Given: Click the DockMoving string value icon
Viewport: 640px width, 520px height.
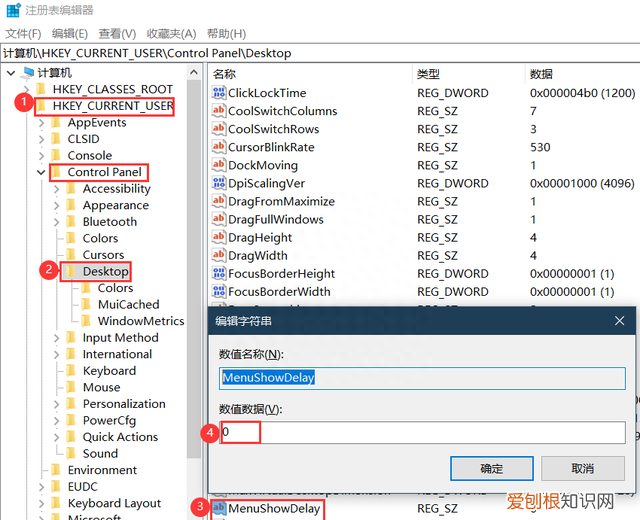Looking at the screenshot, I should click(219, 165).
